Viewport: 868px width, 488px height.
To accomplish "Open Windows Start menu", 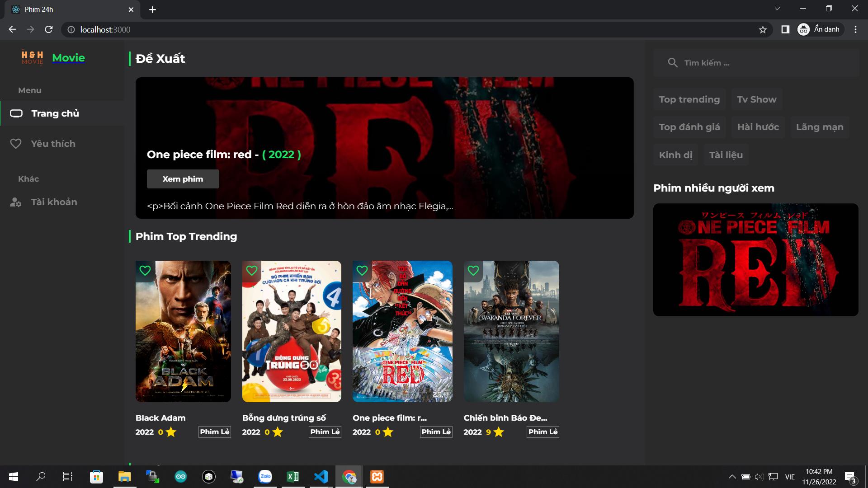I will coord(14,477).
